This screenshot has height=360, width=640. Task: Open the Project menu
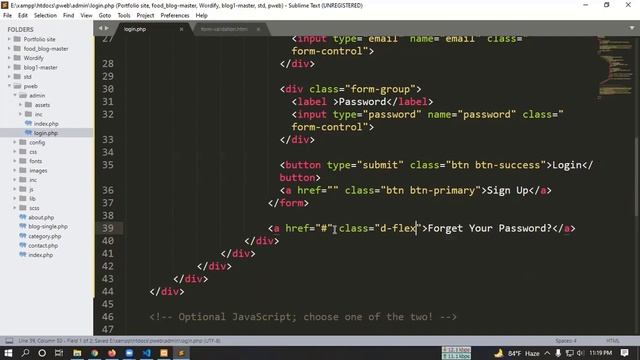click(145, 16)
